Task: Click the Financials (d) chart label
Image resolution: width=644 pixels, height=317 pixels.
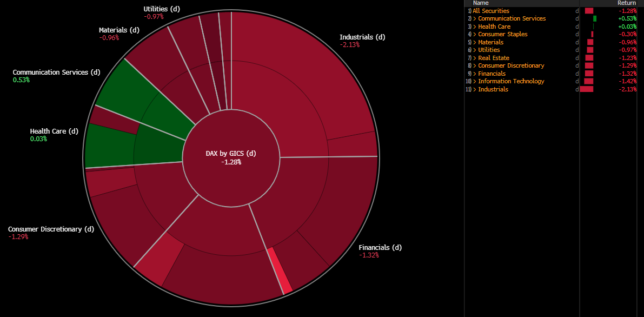Action: click(380, 248)
